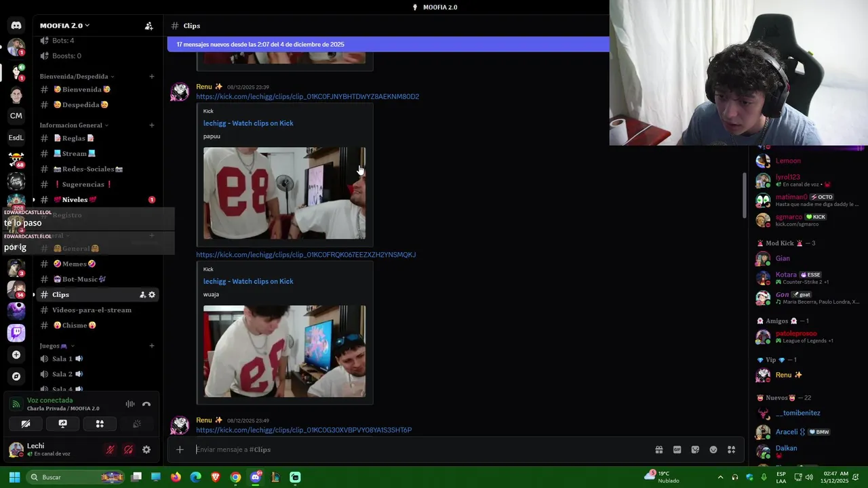
Task: Click the Windows taskbar Buscar search box
Action: coord(76,477)
